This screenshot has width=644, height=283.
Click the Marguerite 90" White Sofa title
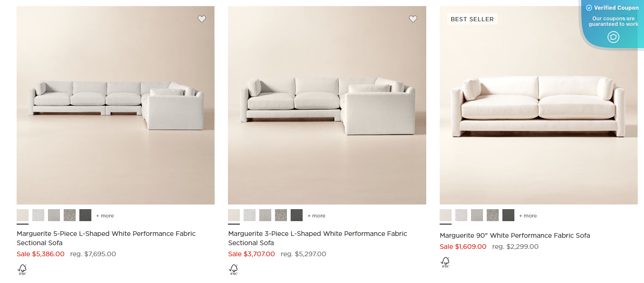pyautogui.click(x=514, y=235)
